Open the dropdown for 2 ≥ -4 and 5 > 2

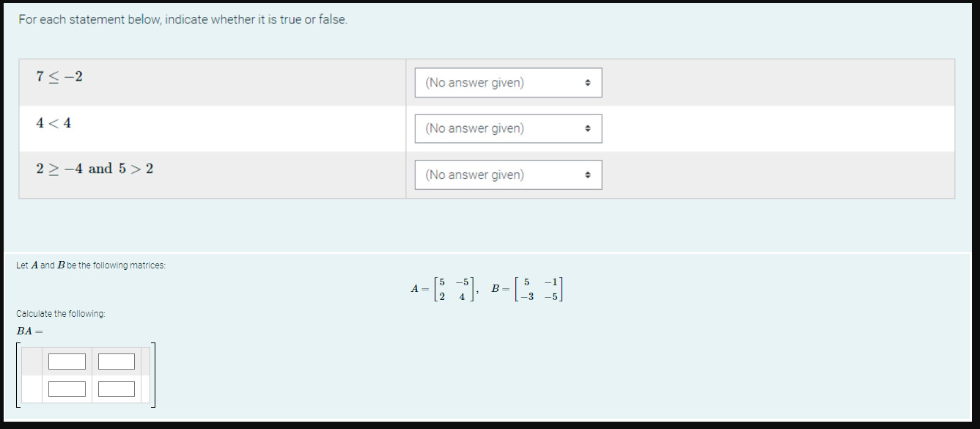[x=508, y=175]
